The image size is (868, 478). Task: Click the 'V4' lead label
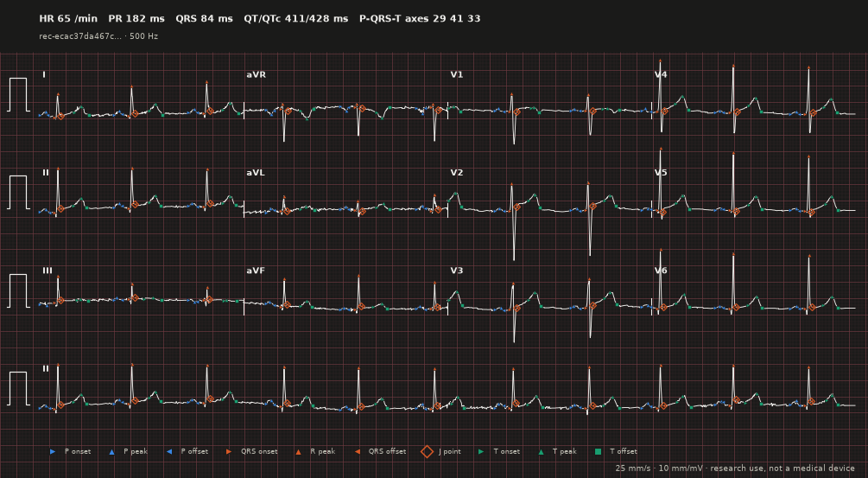[661, 75]
